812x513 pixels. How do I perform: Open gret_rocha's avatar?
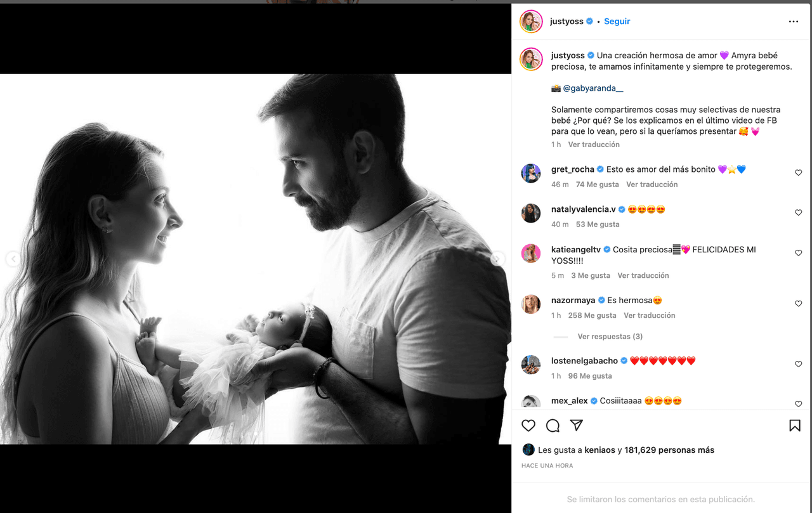(x=531, y=173)
